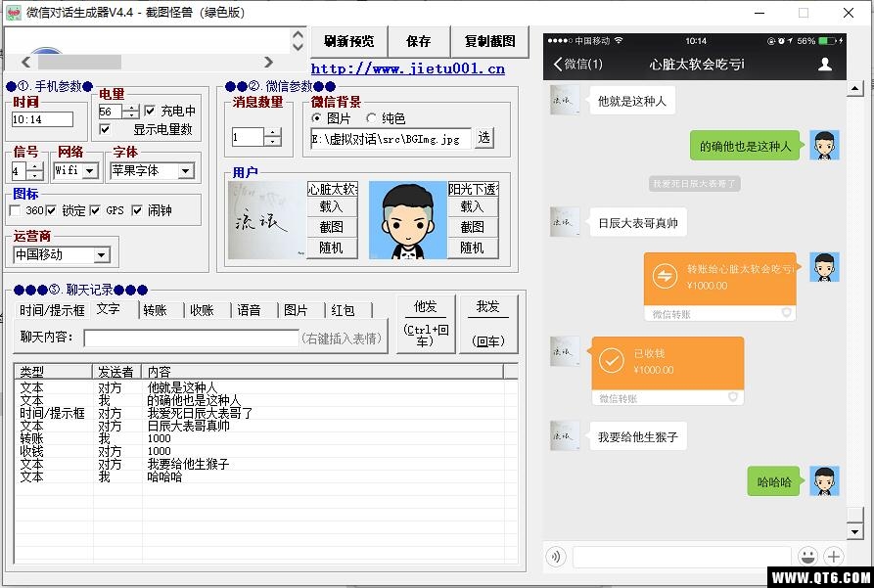The width and height of the screenshot is (874, 588).
Task: Toggle the GPS checkbox
Action: click(95, 210)
